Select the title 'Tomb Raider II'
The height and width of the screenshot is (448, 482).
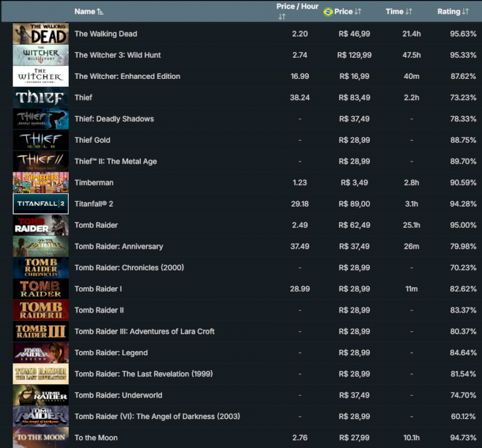[99, 310]
